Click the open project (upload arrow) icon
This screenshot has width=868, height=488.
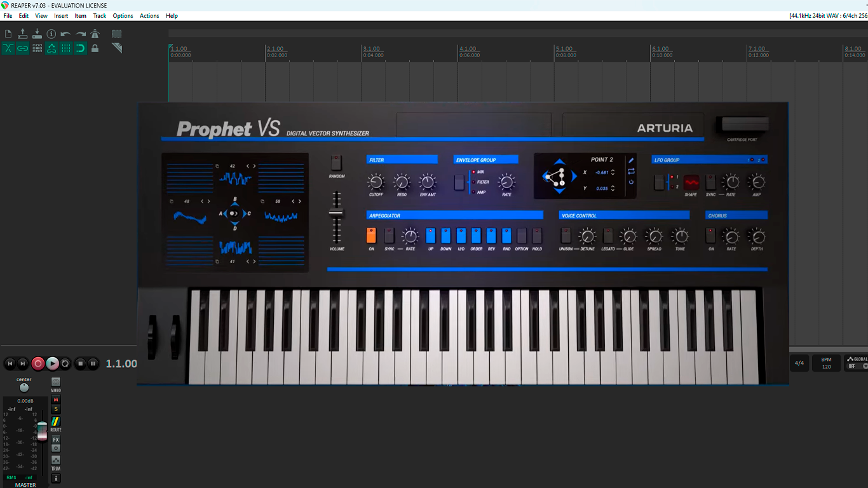pos(23,34)
